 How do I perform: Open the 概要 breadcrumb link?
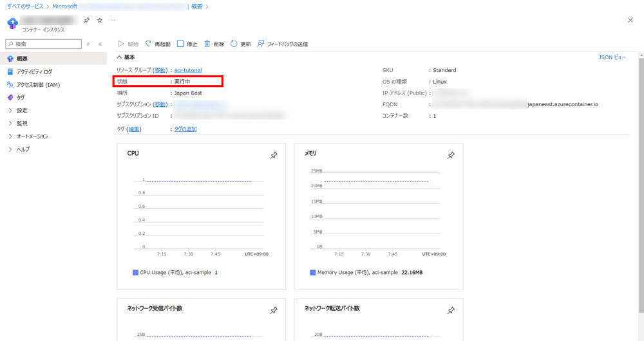coord(196,6)
